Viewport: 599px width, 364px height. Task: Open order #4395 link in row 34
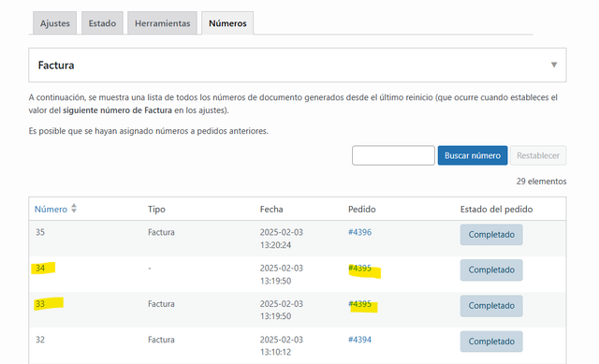click(x=359, y=269)
